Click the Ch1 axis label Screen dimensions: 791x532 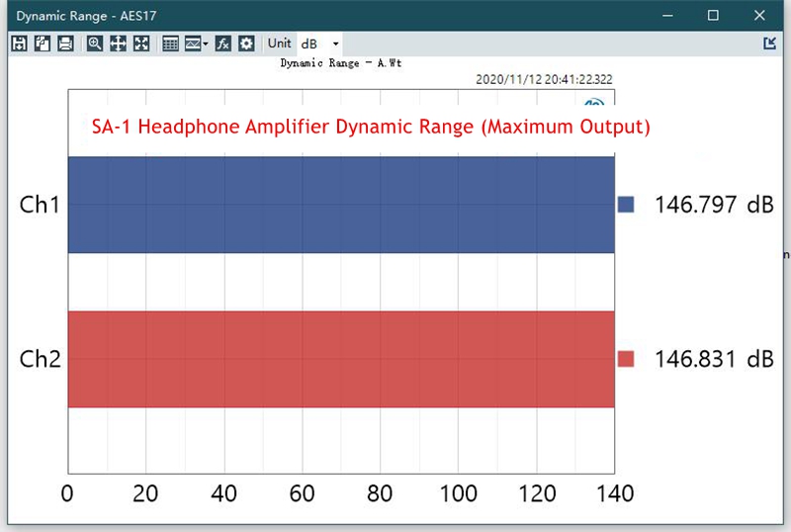coord(40,205)
